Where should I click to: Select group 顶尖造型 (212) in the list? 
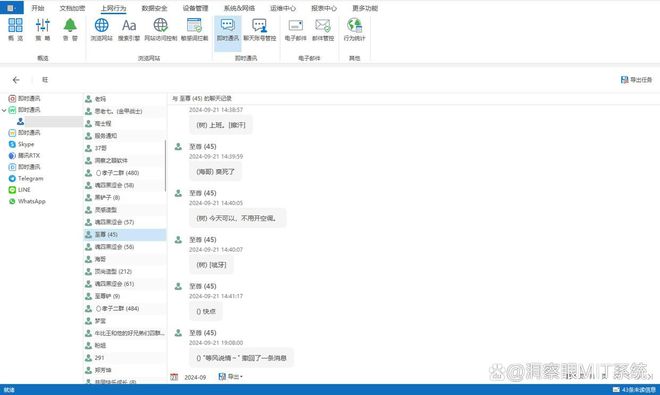coord(125,272)
